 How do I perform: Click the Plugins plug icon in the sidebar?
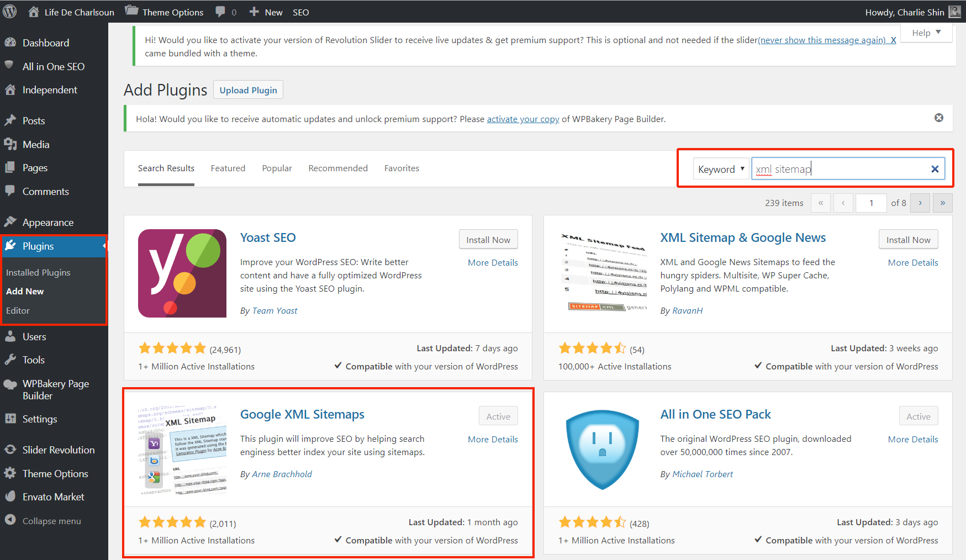click(x=10, y=246)
